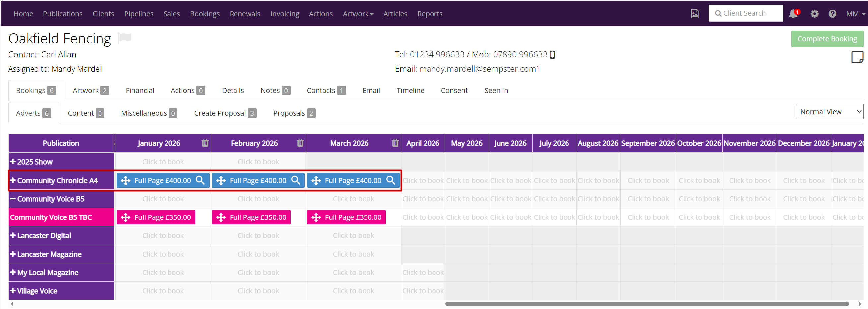Click to book 2025 Show in January 2026
Screen dimensions: 868x309
click(x=163, y=162)
